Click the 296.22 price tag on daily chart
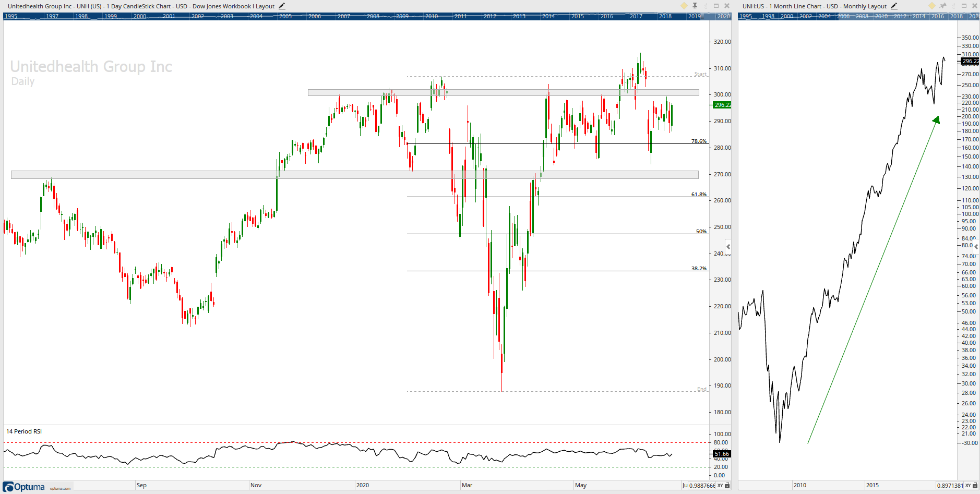This screenshot has height=494, width=980. 722,105
